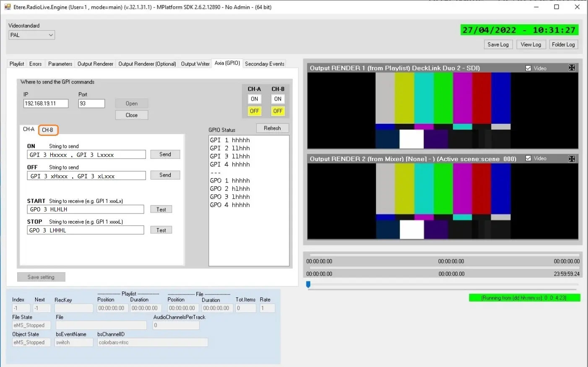
Task: Test the START receive string
Action: pyautogui.click(x=161, y=209)
